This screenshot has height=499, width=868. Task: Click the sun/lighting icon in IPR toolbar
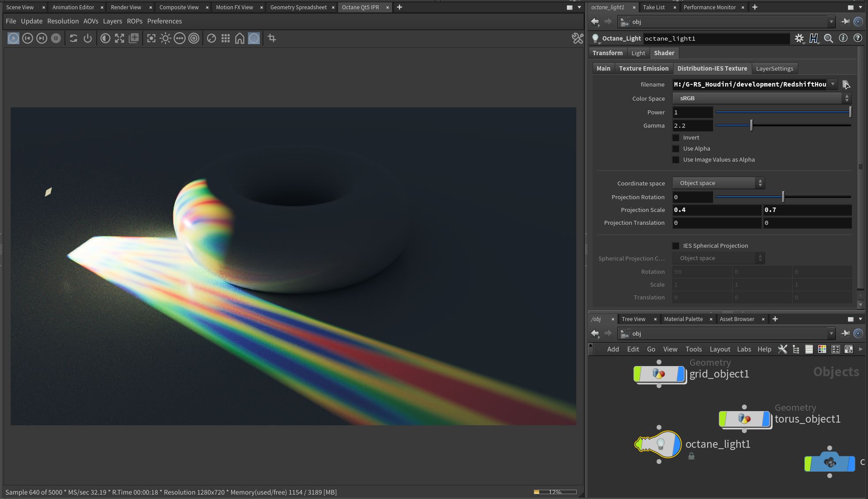pos(165,38)
